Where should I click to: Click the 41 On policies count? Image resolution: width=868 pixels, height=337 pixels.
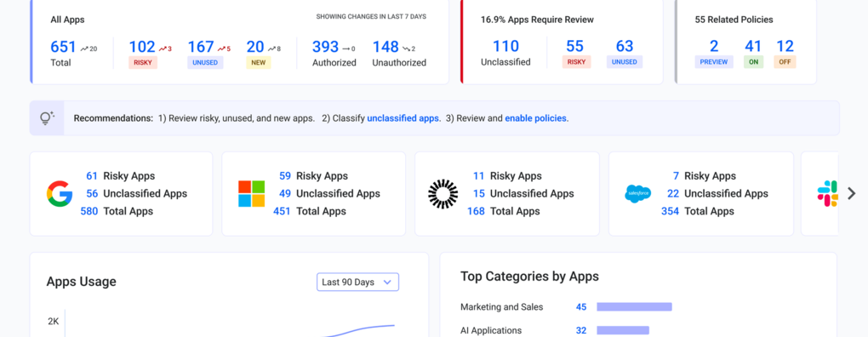[753, 46]
